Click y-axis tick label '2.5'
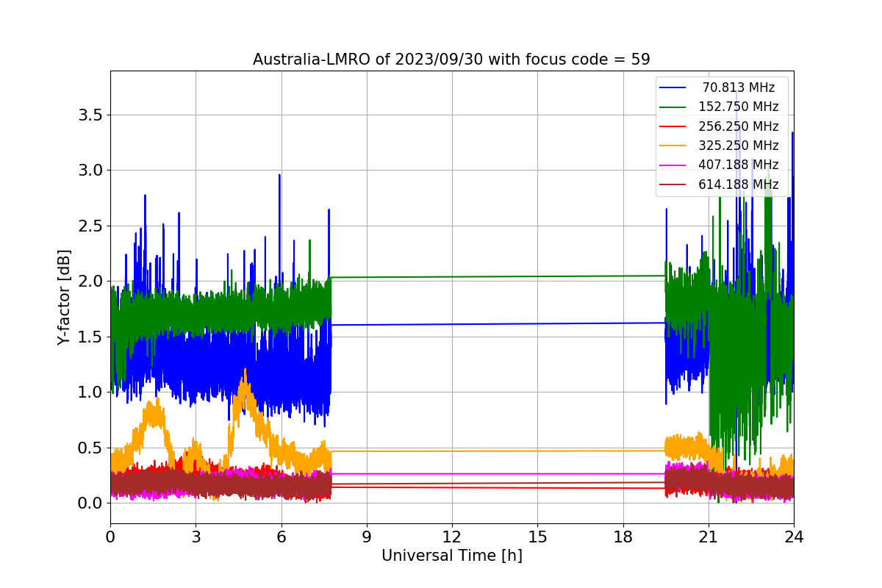Viewport: 882px width, 588px height. click(90, 226)
